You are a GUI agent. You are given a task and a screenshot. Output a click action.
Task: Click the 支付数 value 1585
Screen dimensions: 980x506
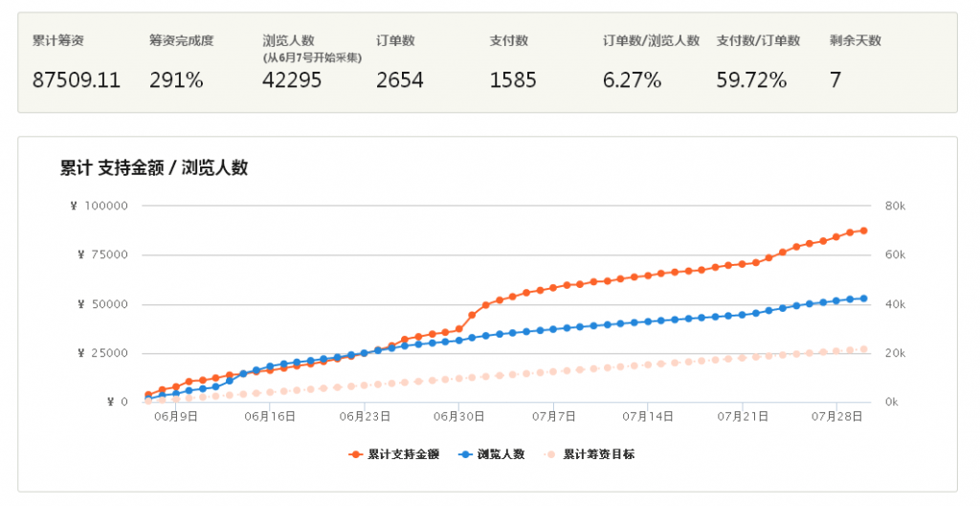pos(513,80)
